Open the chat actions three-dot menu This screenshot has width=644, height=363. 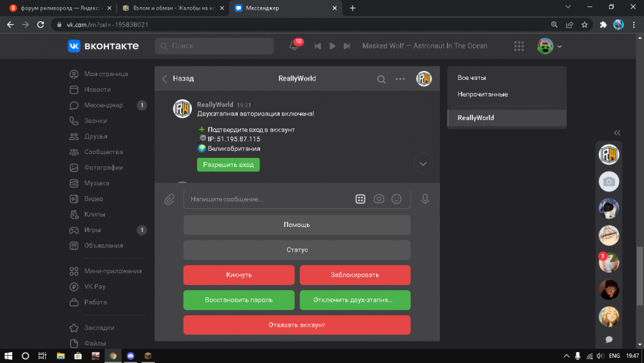coord(400,79)
